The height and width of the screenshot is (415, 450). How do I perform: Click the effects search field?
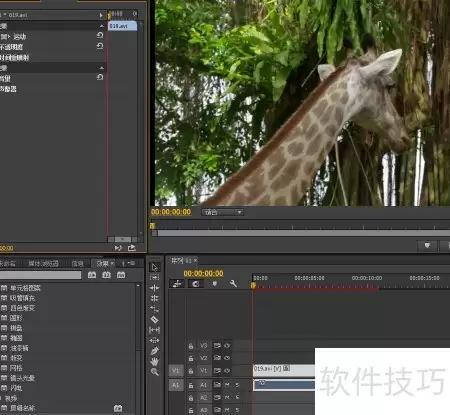click(40, 275)
